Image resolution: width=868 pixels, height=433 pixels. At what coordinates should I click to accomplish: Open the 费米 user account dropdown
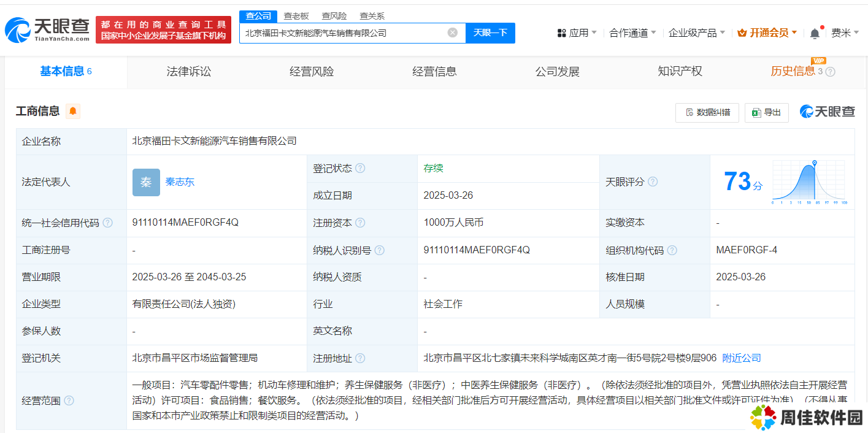[x=845, y=33]
